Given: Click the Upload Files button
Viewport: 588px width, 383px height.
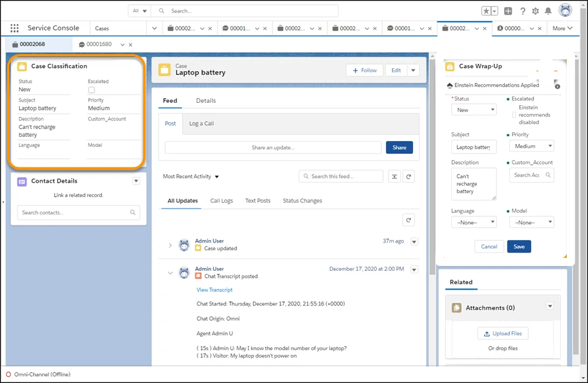Looking at the screenshot, I should click(503, 334).
